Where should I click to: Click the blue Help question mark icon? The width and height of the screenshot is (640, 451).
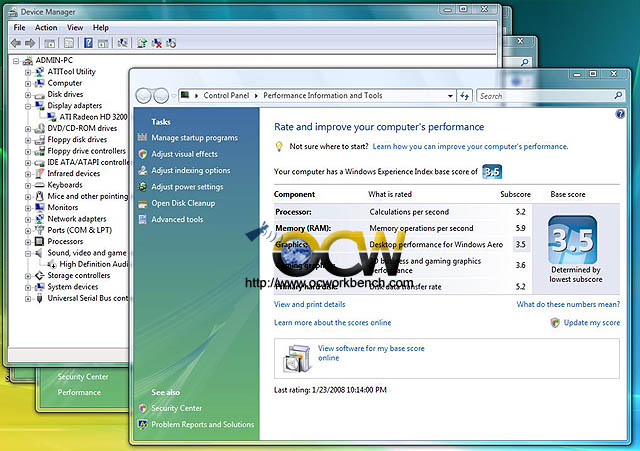(620, 114)
